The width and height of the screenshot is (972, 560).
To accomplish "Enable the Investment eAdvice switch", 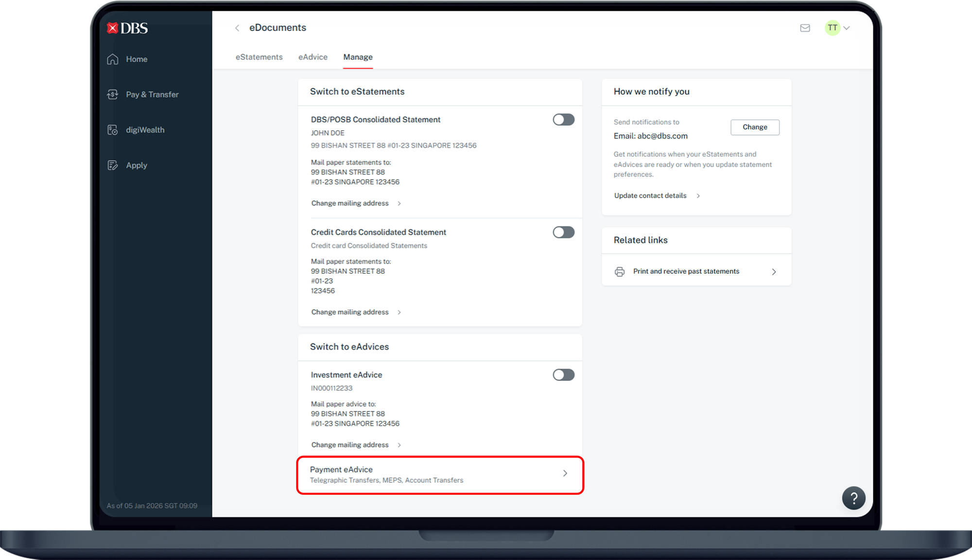I will pyautogui.click(x=564, y=375).
